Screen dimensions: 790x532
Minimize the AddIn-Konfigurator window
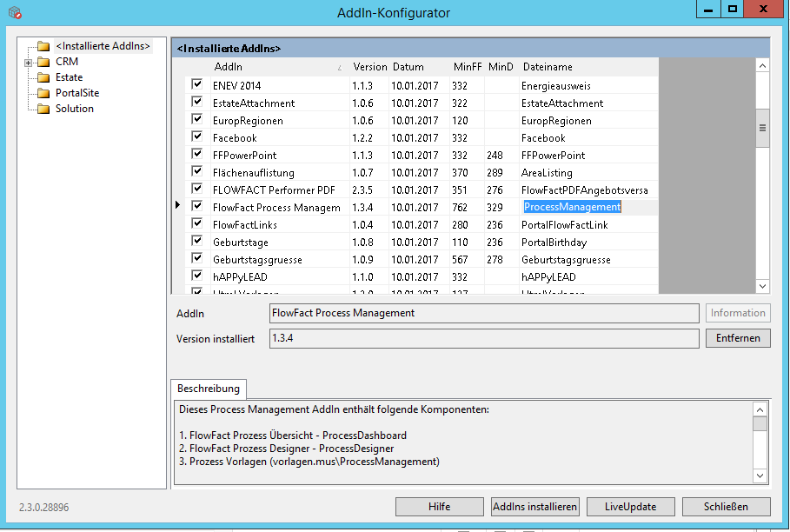pos(708,9)
